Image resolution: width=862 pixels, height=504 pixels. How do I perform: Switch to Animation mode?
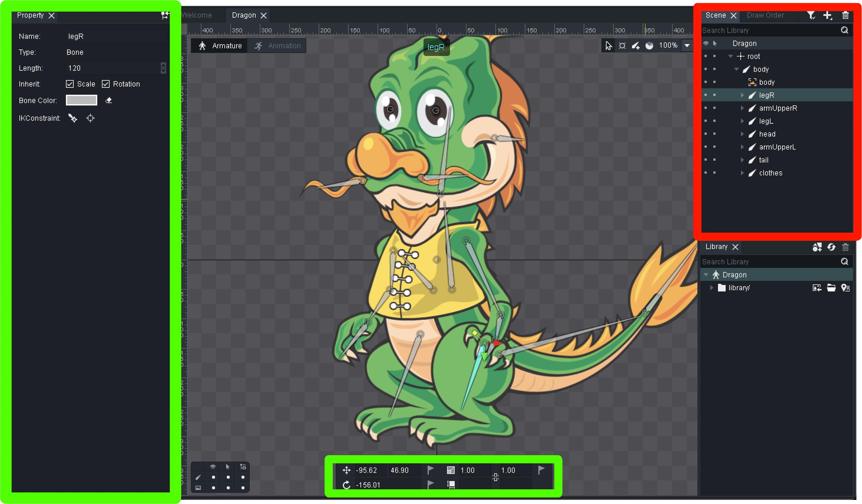point(278,46)
